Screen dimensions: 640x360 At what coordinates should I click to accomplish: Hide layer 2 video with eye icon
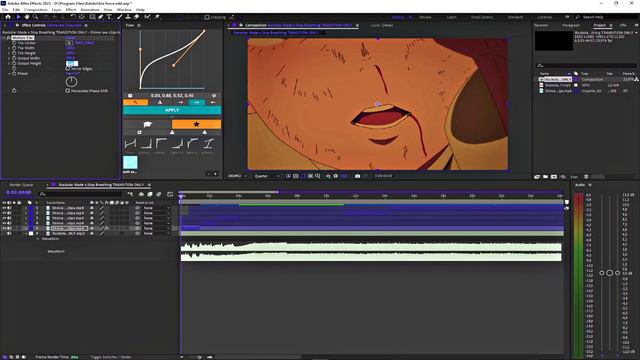[4, 213]
